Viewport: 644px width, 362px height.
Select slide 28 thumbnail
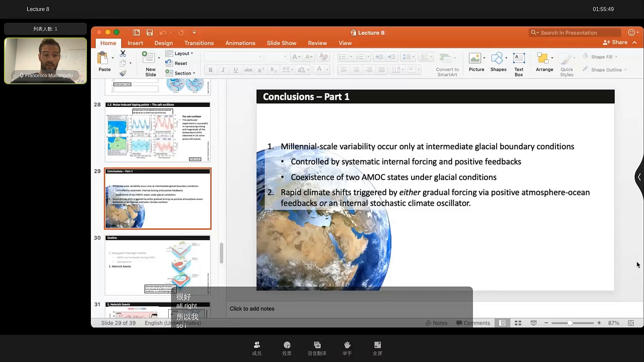(x=158, y=132)
